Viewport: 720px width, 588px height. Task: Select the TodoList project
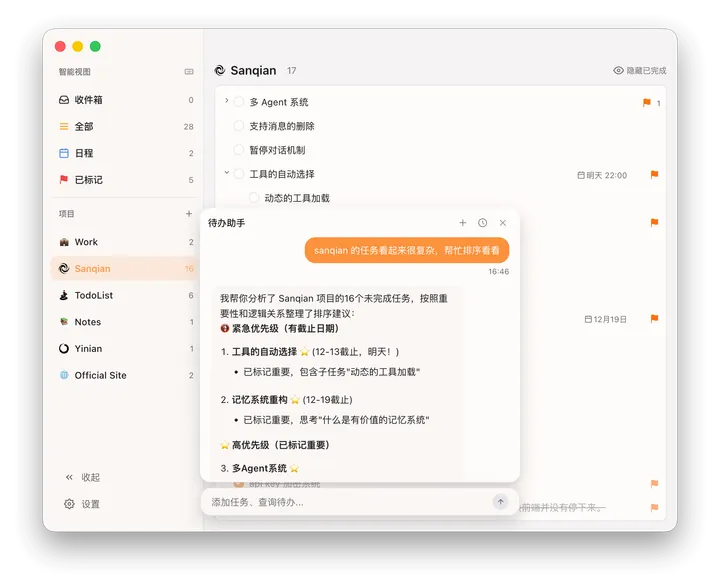[x=125, y=295]
